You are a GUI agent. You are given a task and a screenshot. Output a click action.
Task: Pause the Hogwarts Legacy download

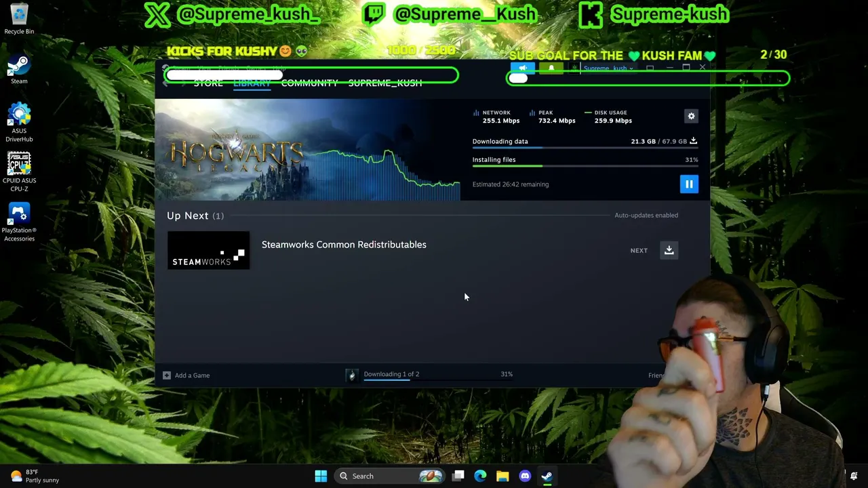click(689, 184)
